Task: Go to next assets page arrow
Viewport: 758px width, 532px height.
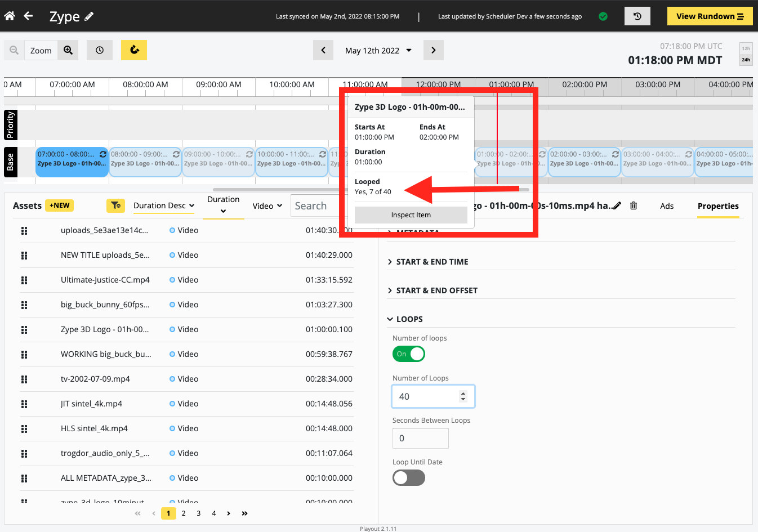Action: (x=229, y=513)
